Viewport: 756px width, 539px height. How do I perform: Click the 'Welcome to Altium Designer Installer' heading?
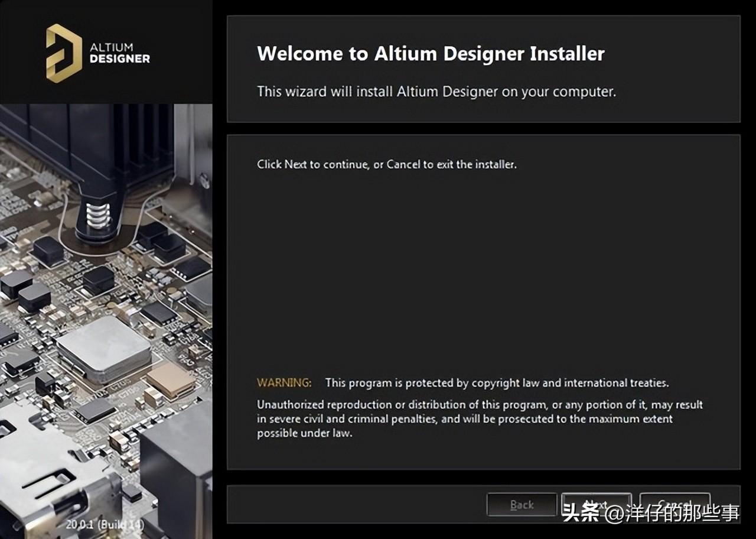pyautogui.click(x=431, y=54)
